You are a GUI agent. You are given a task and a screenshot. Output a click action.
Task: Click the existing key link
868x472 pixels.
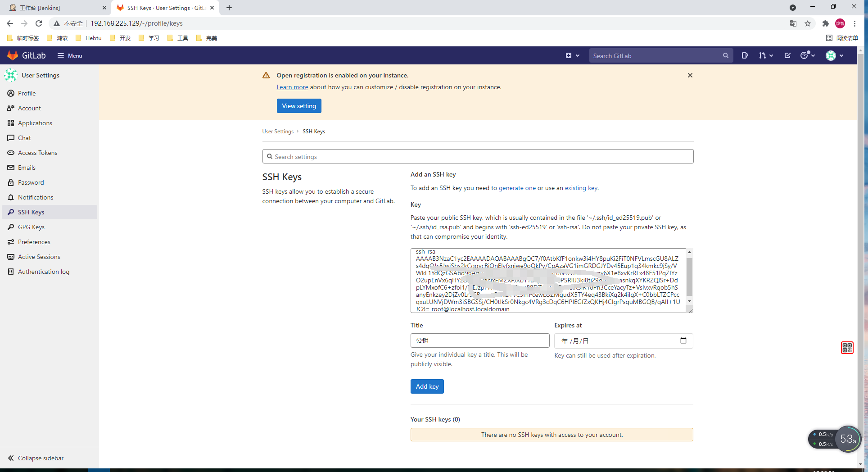581,188
